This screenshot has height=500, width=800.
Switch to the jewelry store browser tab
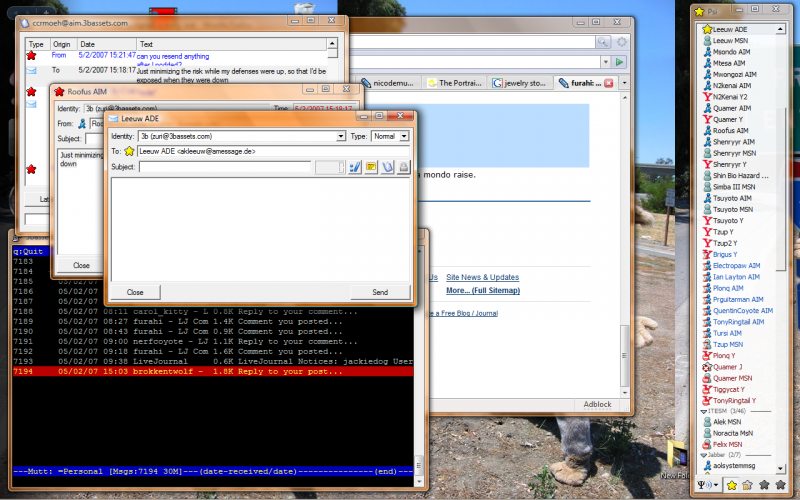[520, 84]
